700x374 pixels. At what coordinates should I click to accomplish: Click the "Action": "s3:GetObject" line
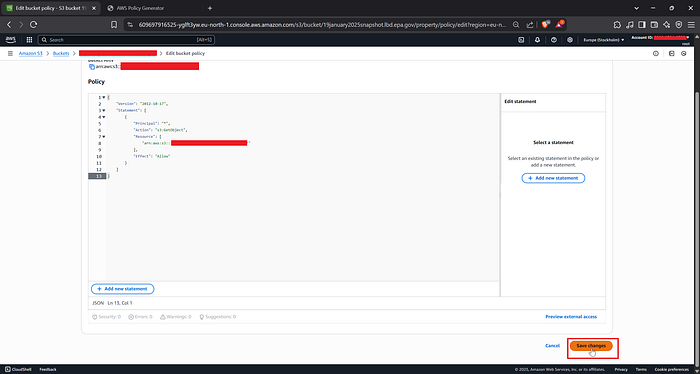pos(160,130)
